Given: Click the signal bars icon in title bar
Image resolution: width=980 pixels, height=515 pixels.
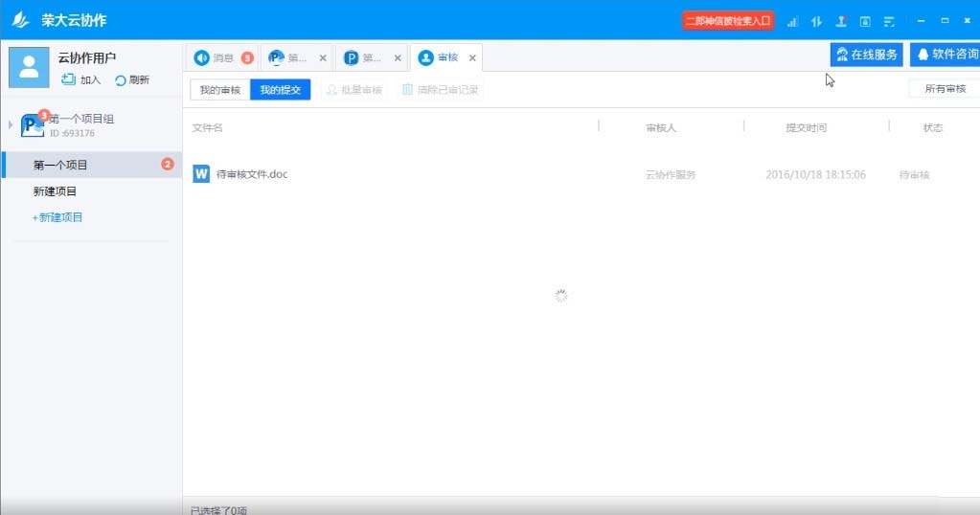Looking at the screenshot, I should pyautogui.click(x=792, y=21).
